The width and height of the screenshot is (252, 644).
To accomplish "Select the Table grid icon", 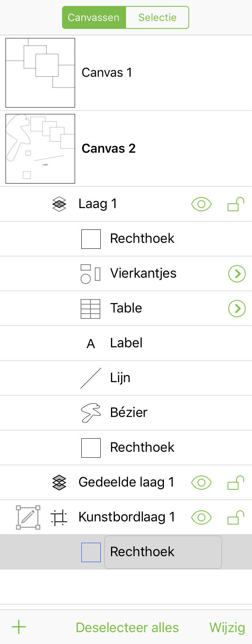I will click(90, 308).
